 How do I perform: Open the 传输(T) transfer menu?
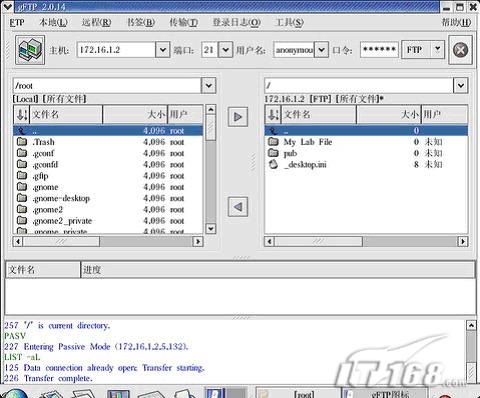(x=183, y=23)
